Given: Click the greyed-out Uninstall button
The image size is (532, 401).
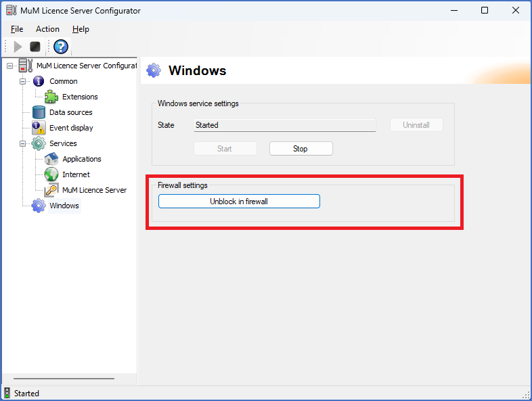Looking at the screenshot, I should 416,124.
